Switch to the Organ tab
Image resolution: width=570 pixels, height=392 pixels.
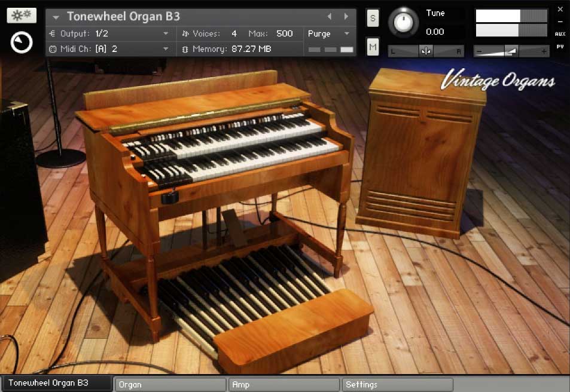pyautogui.click(x=170, y=384)
